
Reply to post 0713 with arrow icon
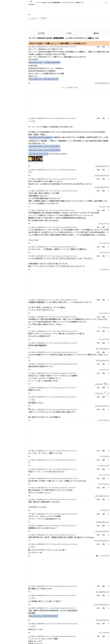coord(29,166)
